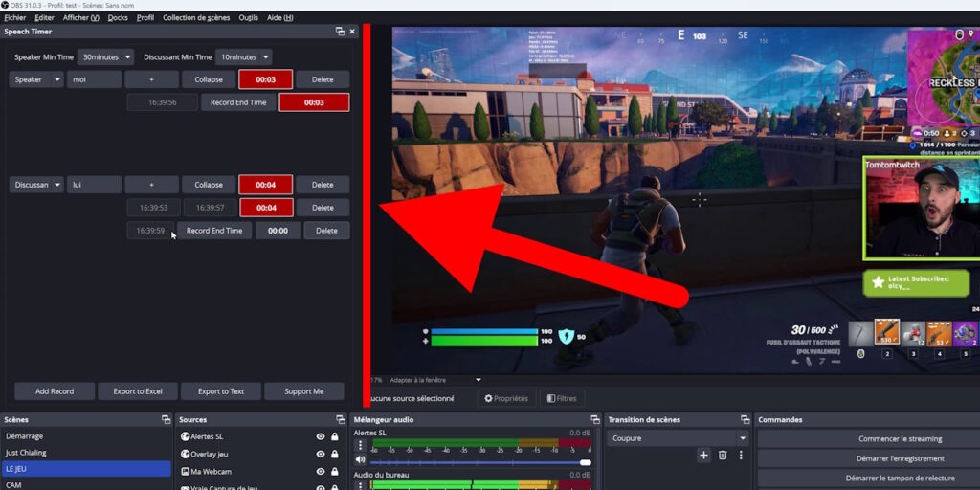Viewport: 980px width, 490px height.
Task: Lock the Ma Webcam source
Action: pyautogui.click(x=335, y=471)
